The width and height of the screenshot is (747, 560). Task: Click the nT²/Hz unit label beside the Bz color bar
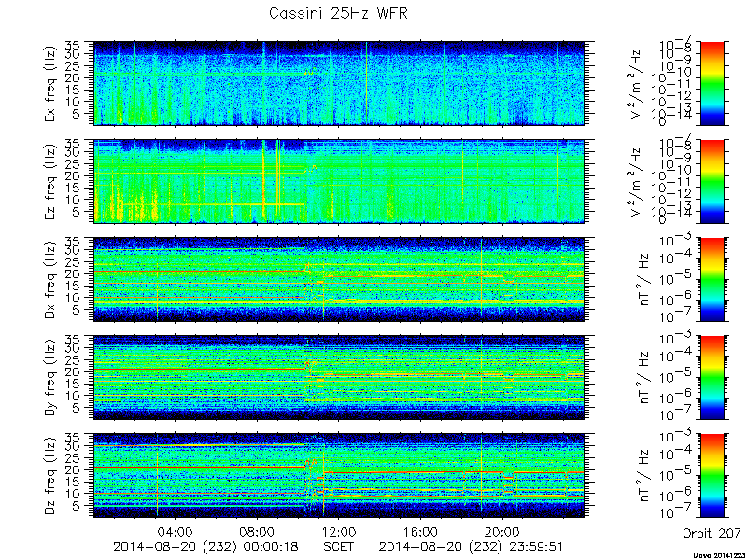tap(645, 476)
